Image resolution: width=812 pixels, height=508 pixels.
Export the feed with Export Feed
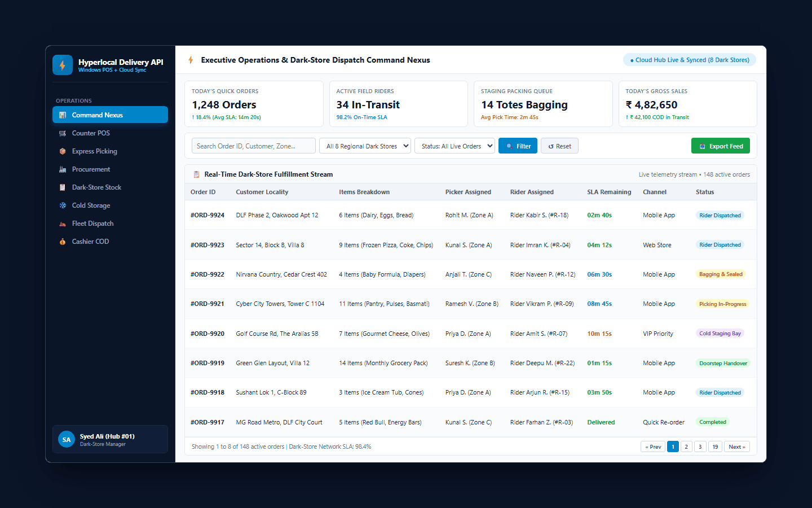click(x=721, y=146)
